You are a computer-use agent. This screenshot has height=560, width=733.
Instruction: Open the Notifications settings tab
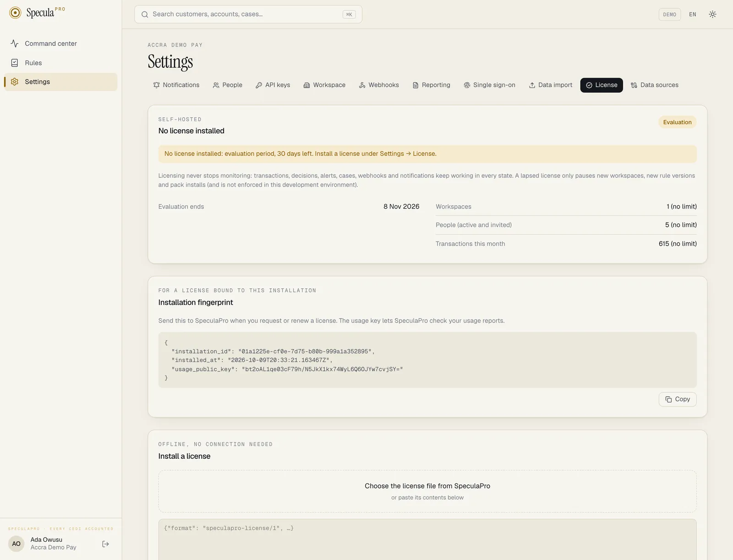pyautogui.click(x=176, y=85)
